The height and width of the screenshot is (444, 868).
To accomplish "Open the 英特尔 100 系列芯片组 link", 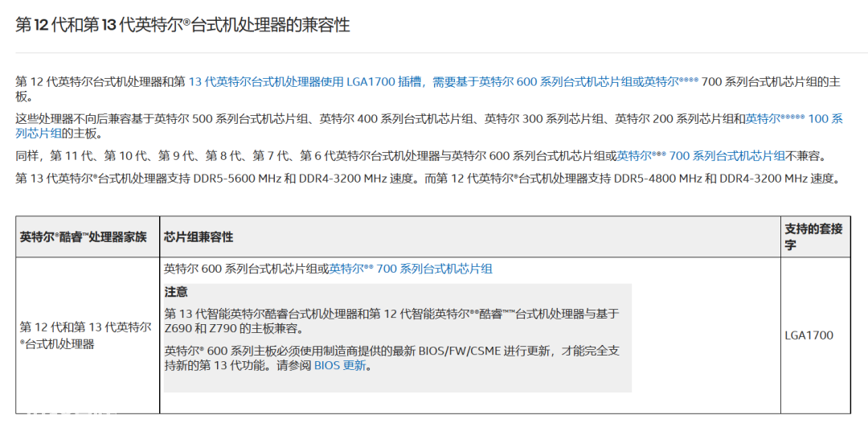I will [x=794, y=118].
